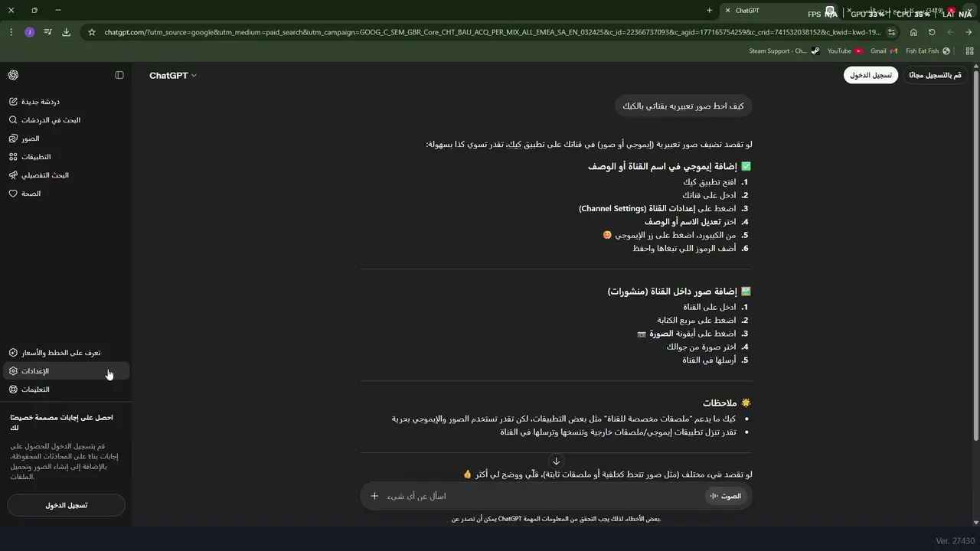
Task: Click the top تسجيل الدخول login button
Action: [x=871, y=75]
